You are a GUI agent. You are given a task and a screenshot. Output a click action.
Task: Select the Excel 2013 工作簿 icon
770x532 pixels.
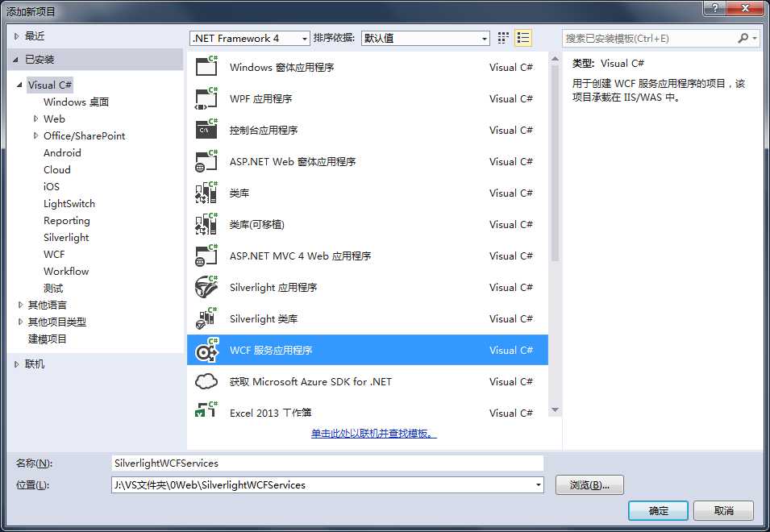pos(206,409)
